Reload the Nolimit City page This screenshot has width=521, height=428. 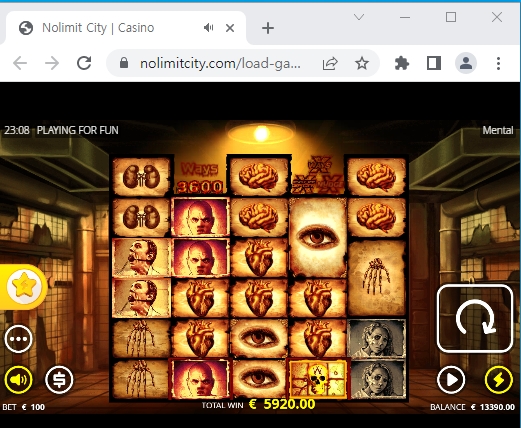point(84,63)
